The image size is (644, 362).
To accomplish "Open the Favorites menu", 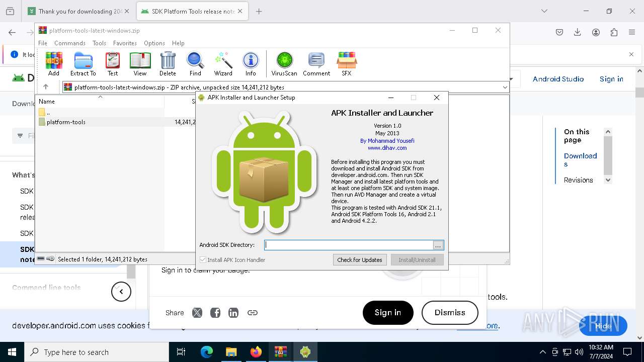I will tap(125, 43).
